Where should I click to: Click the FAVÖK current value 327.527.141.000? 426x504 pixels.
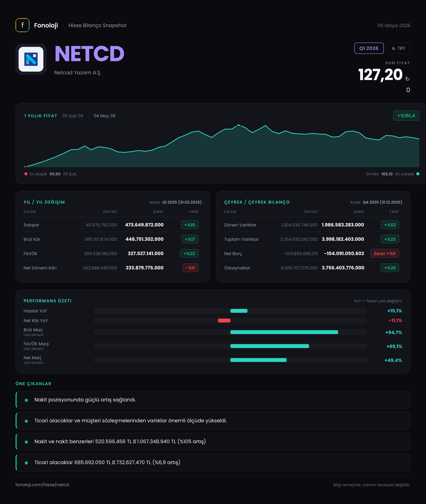pos(146,253)
